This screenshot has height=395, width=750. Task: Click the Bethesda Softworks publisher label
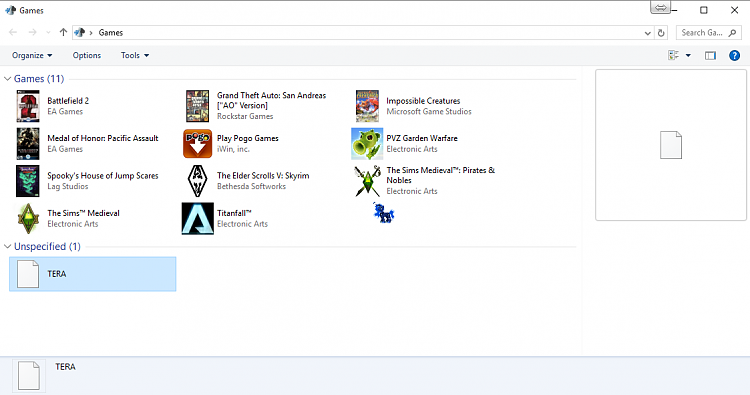click(x=251, y=187)
